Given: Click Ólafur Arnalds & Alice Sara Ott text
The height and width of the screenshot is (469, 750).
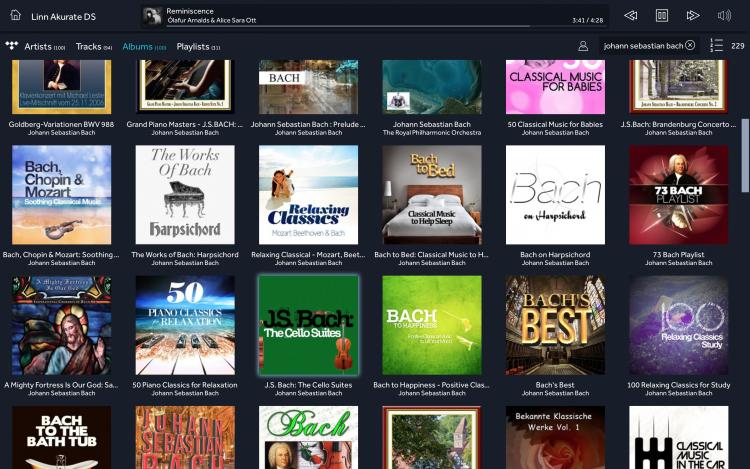Looking at the screenshot, I should click(x=212, y=20).
